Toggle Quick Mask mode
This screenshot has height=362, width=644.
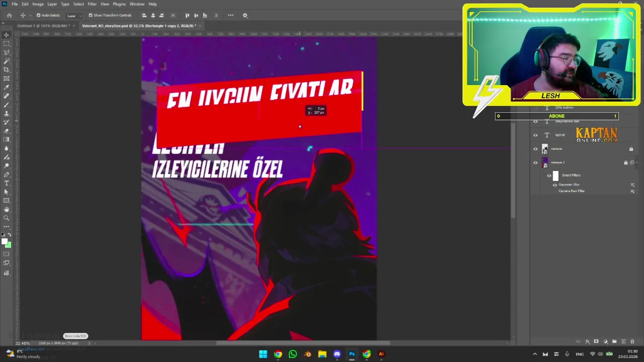point(7,254)
